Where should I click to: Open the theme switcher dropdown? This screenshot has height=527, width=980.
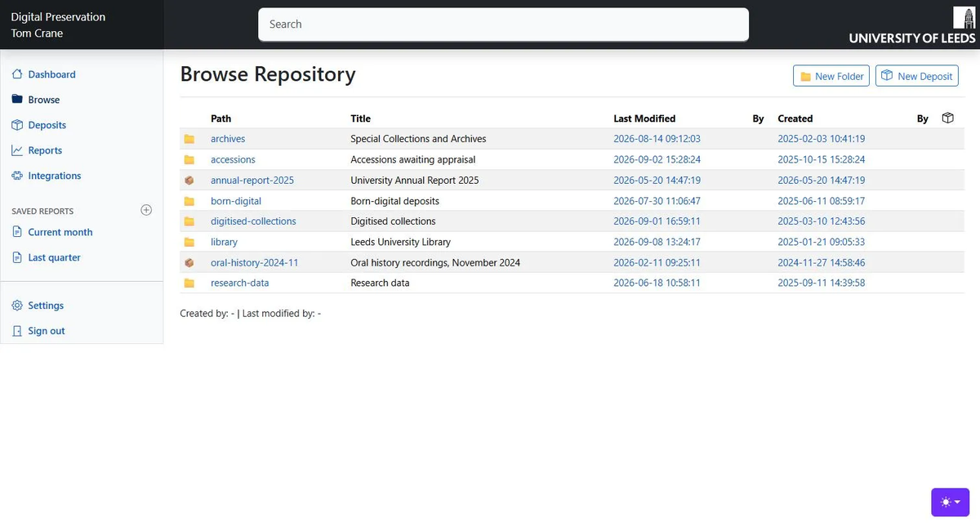950,502
